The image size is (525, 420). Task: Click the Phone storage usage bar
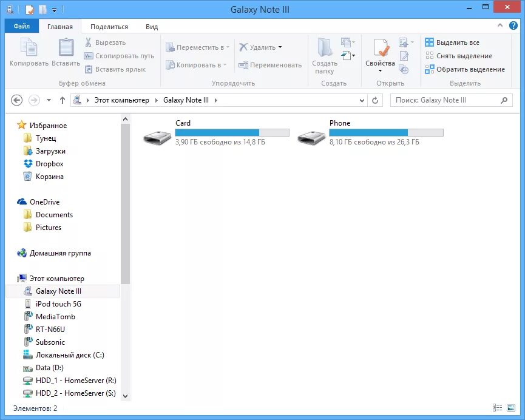point(387,133)
